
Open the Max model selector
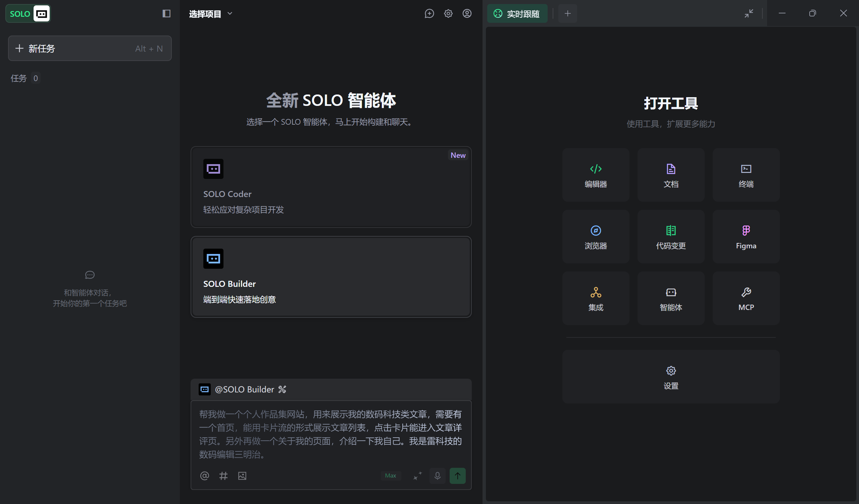391,476
